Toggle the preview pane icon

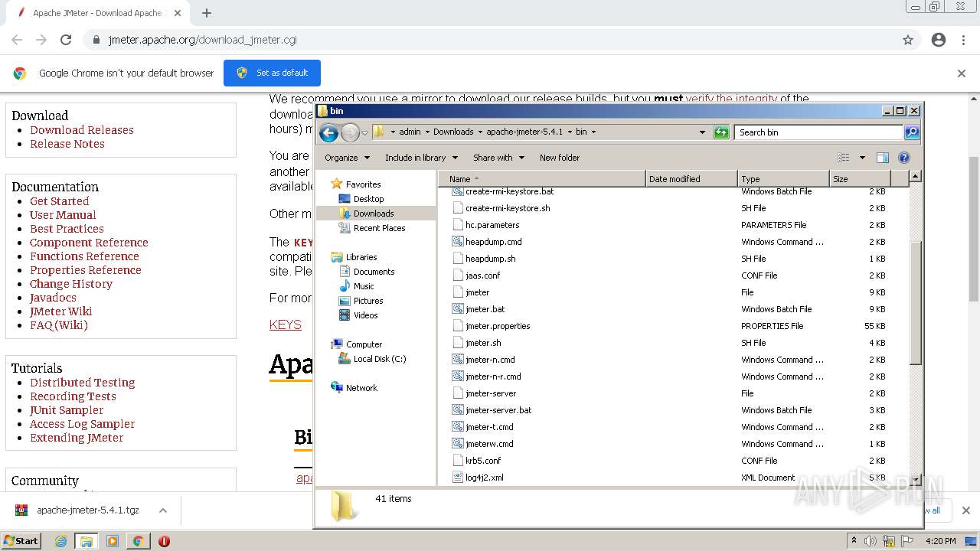(882, 158)
